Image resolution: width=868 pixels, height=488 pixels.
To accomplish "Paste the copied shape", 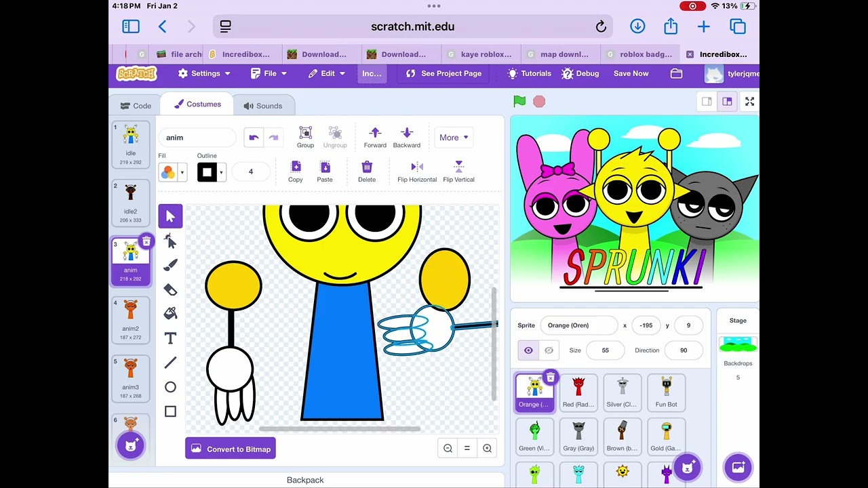I will 325,171.
